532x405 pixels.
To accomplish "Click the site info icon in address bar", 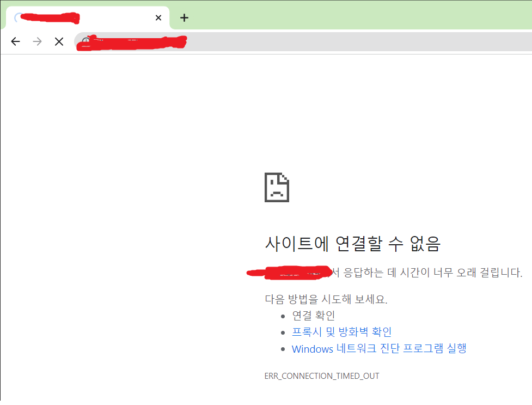I will tap(86, 41).
